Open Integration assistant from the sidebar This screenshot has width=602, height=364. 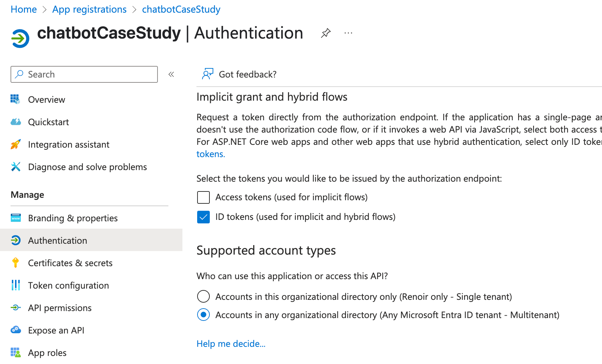pyautogui.click(x=15, y=144)
